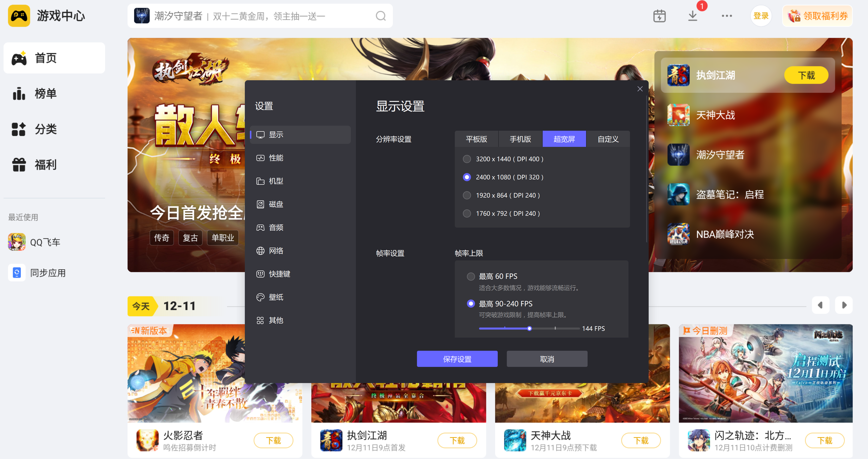Open the 同步应用 sync app icon

pyautogui.click(x=17, y=273)
